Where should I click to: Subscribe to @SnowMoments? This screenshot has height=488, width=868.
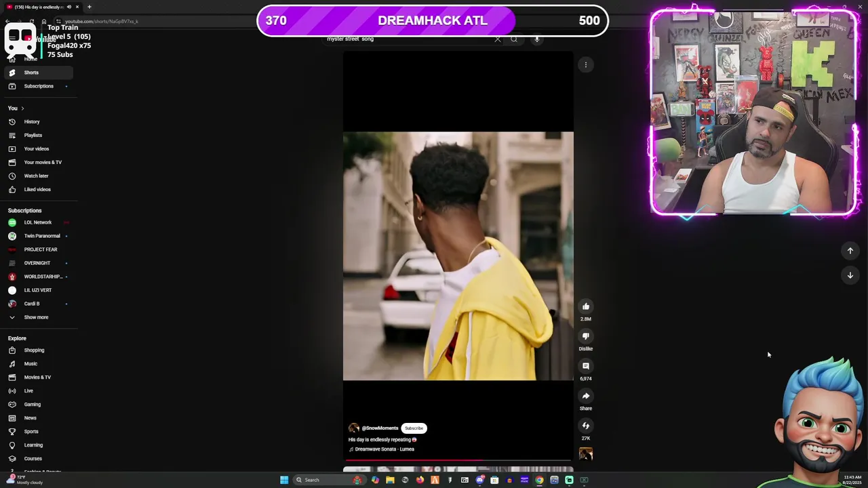point(414,428)
